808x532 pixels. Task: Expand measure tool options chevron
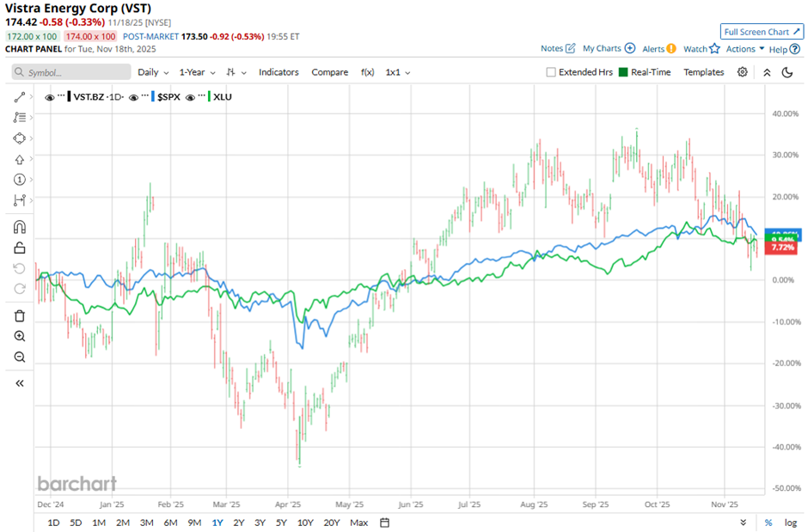tap(31, 200)
